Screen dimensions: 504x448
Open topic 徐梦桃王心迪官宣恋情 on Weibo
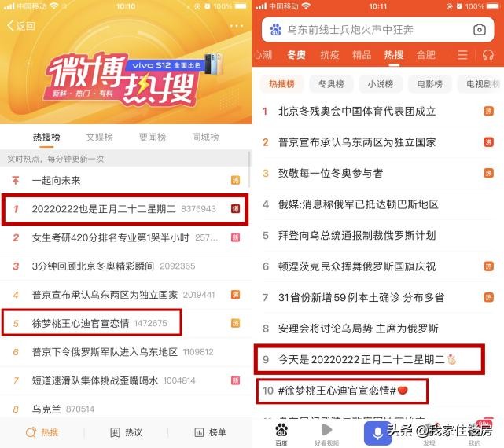click(x=92, y=323)
